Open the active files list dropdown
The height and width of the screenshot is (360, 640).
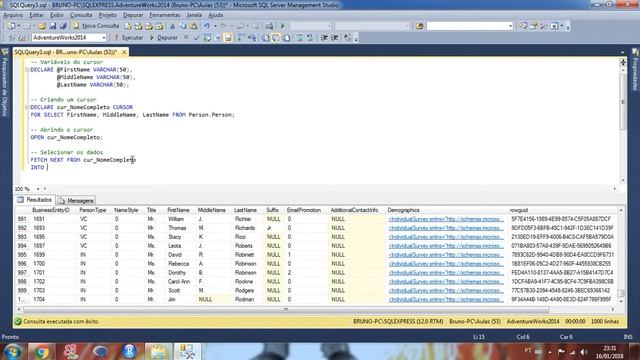tap(622, 52)
